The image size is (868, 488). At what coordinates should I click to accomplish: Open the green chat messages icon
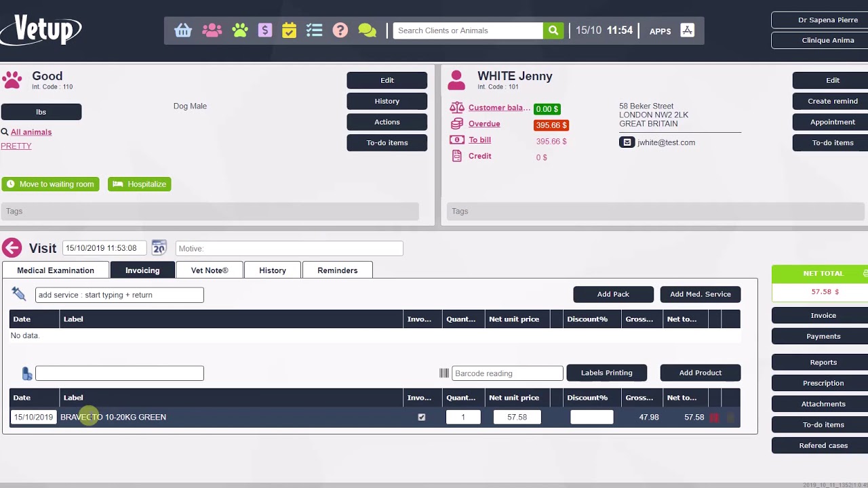tap(367, 30)
